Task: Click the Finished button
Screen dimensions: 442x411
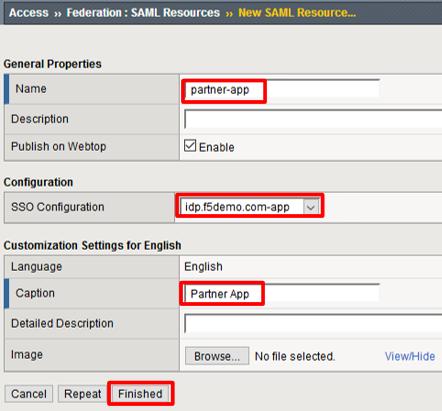Action: 140,394
